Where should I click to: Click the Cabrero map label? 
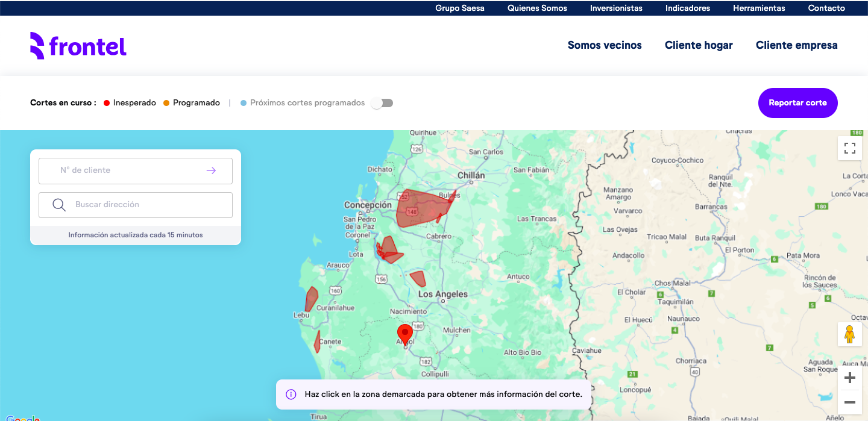pyautogui.click(x=439, y=237)
